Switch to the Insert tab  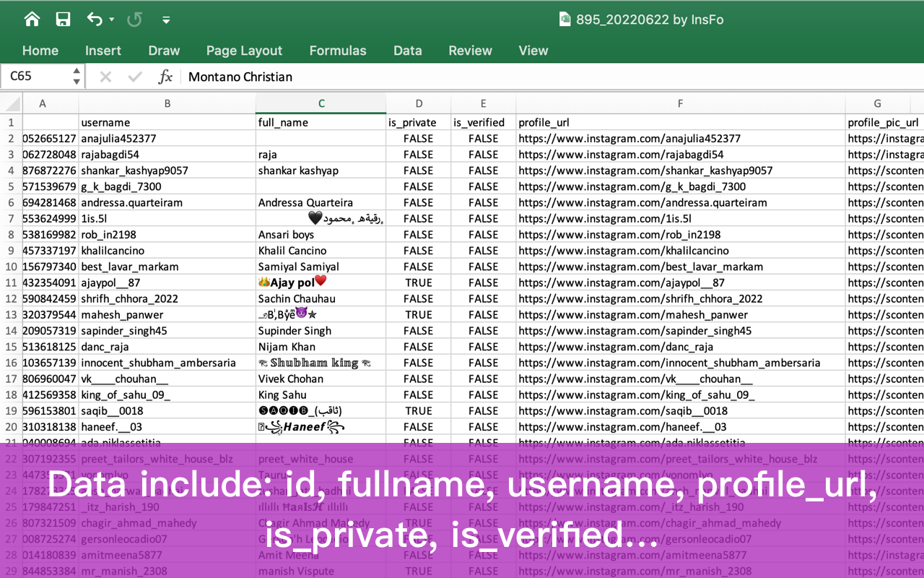[103, 51]
